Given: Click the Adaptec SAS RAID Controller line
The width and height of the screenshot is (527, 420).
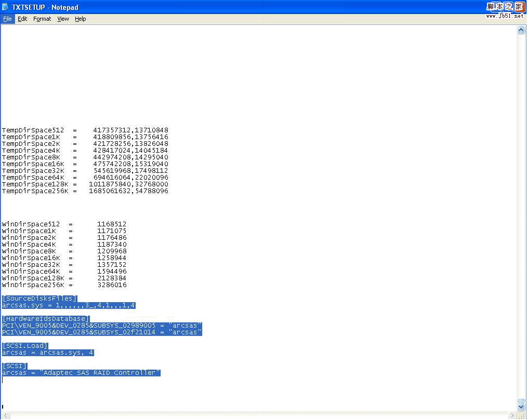Looking at the screenshot, I should [81, 373].
